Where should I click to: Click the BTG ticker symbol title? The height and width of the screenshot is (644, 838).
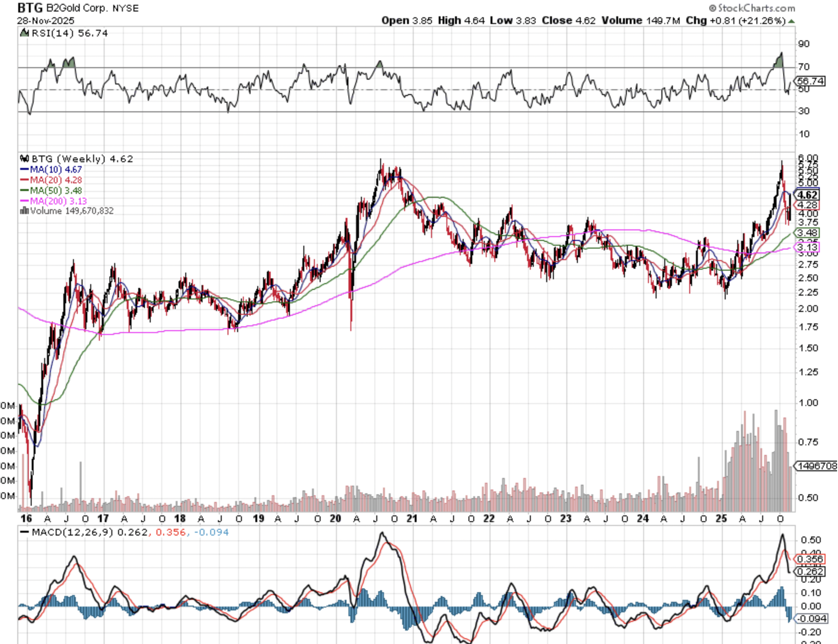[x=30, y=8]
